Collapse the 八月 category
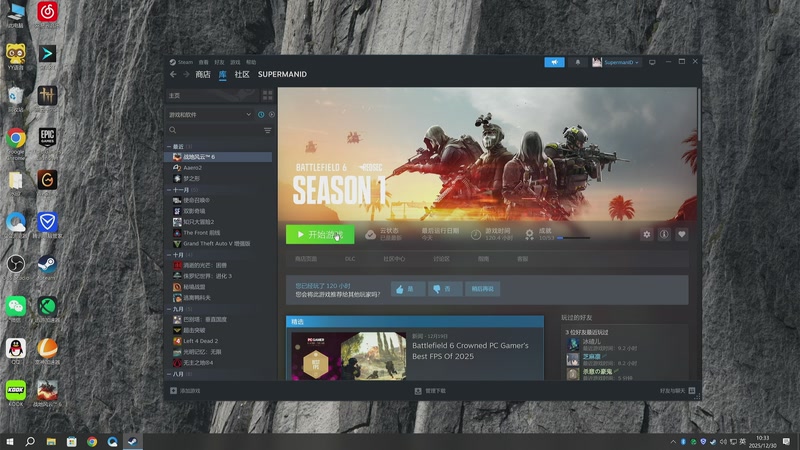The image size is (800, 450). (169, 374)
